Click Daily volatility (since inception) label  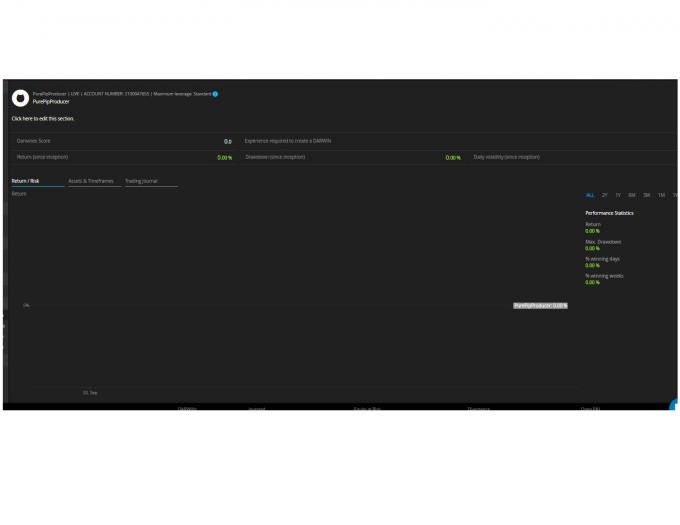point(507,157)
